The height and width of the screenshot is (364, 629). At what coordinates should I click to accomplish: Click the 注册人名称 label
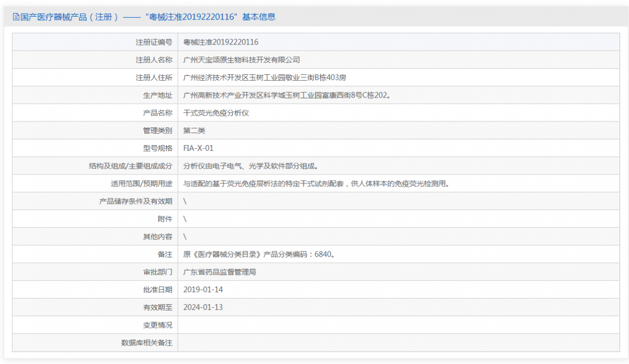coord(154,60)
